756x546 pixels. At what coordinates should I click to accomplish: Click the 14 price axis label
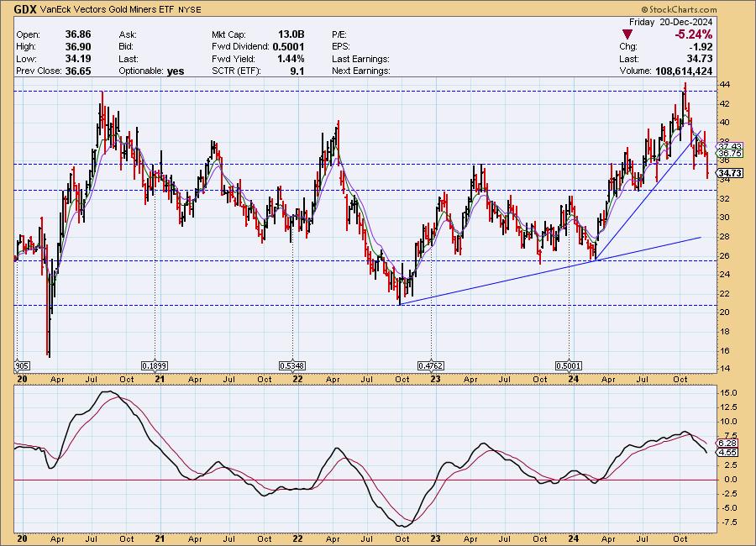click(725, 369)
